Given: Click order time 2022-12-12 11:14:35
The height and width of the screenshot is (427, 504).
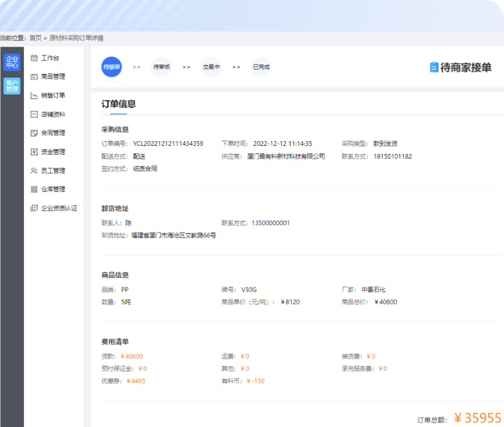Looking at the screenshot, I should [x=282, y=143].
